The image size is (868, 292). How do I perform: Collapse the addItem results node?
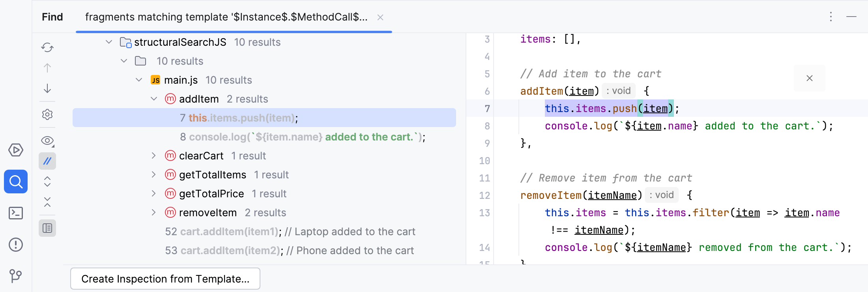click(x=154, y=99)
